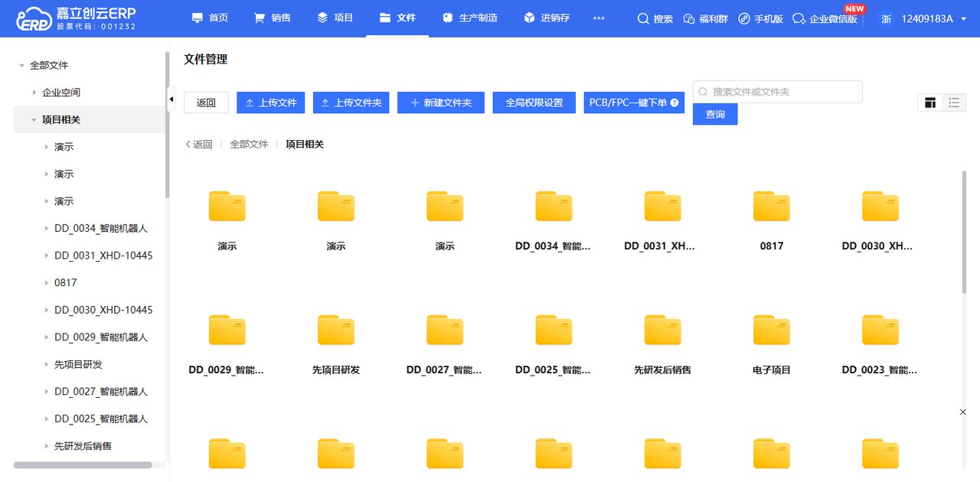This screenshot has width=980, height=482.
Task: Open the DD_0025_智能... folder icon
Action: tap(554, 330)
